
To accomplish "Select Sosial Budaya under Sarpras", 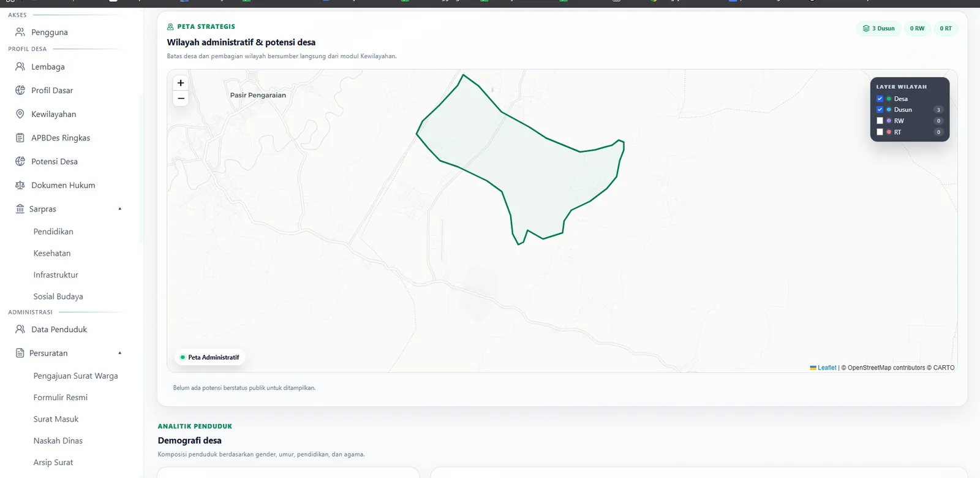I will coord(58,297).
